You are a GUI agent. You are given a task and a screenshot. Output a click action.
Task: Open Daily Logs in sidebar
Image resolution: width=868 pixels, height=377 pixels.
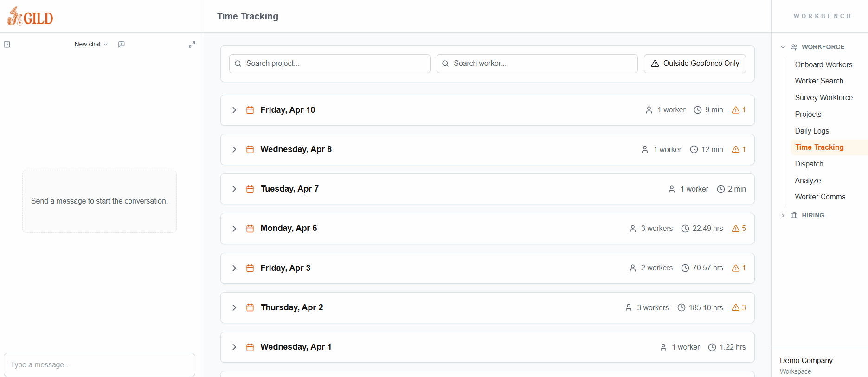coord(812,131)
